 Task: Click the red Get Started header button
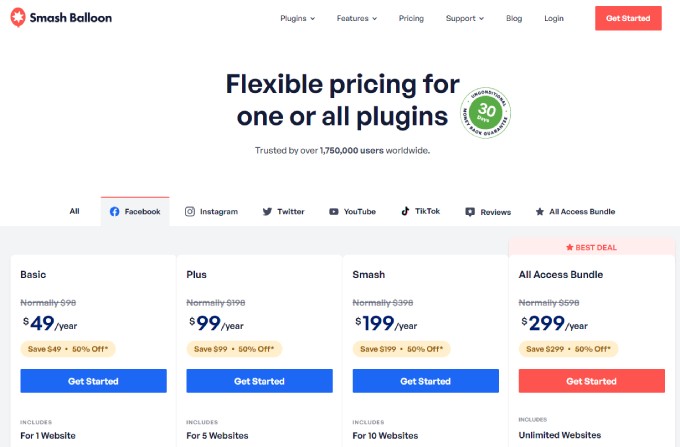(x=628, y=18)
